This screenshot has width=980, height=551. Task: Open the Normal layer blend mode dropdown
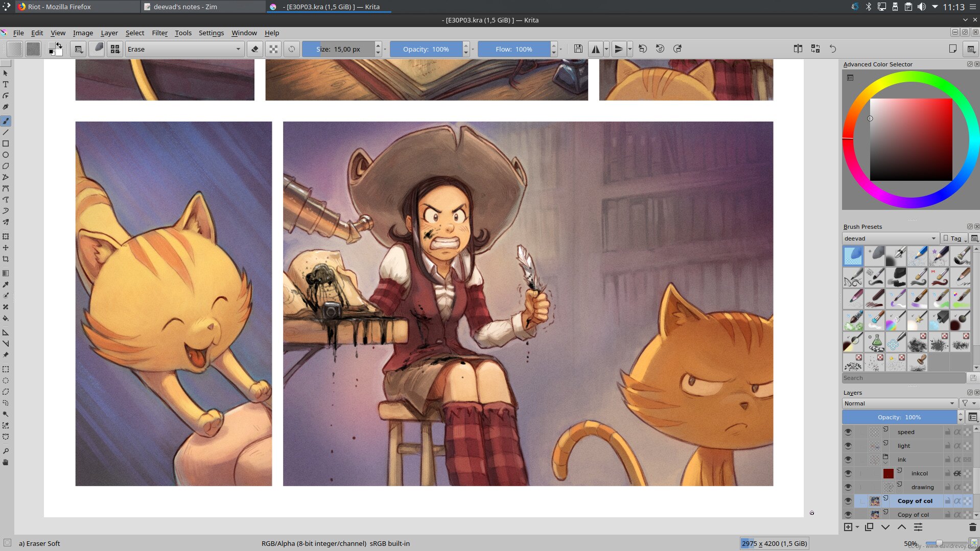899,403
